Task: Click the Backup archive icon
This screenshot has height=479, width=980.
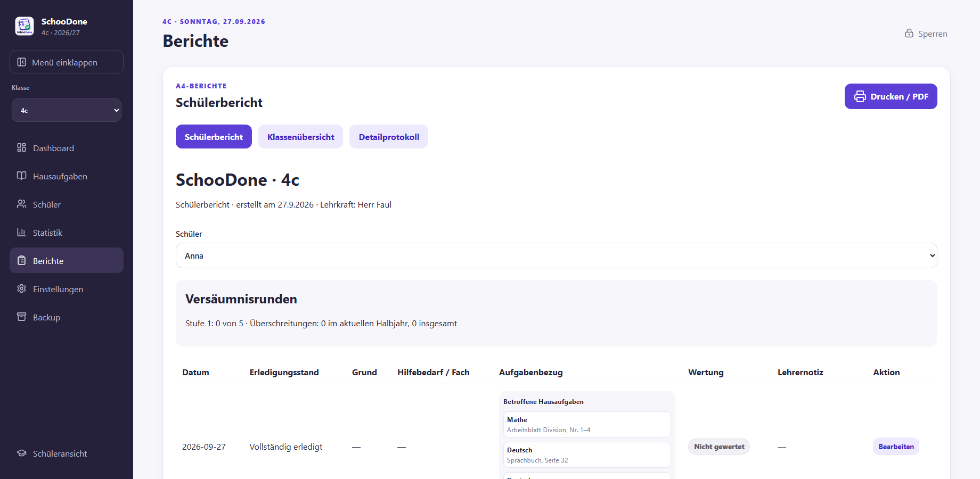Action: click(x=22, y=317)
